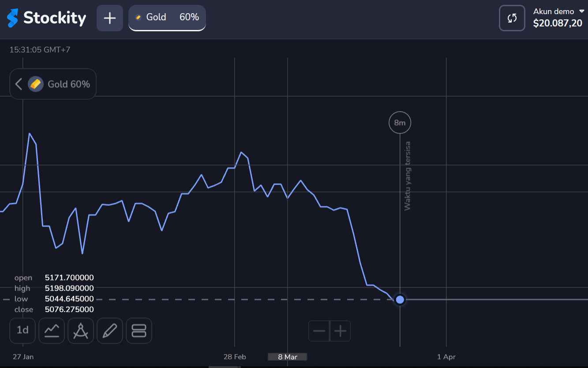Click the 8m time remaining marker
This screenshot has height=368, width=588.
(400, 123)
